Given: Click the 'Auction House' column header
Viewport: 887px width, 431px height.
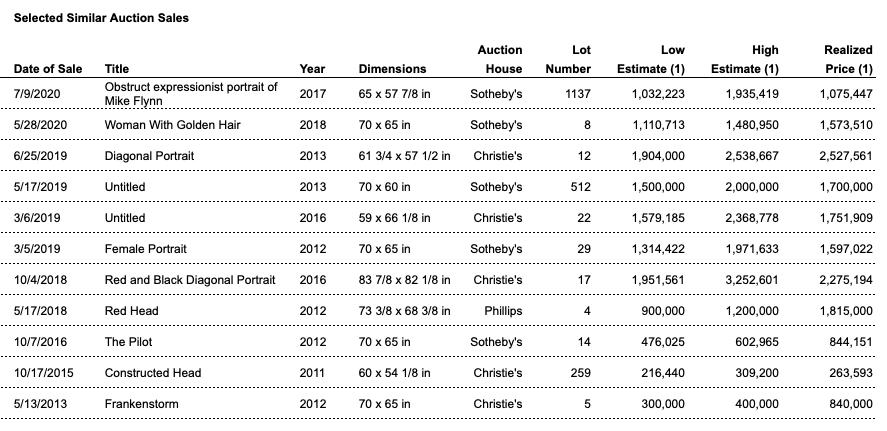Looking at the screenshot, I should [500, 59].
